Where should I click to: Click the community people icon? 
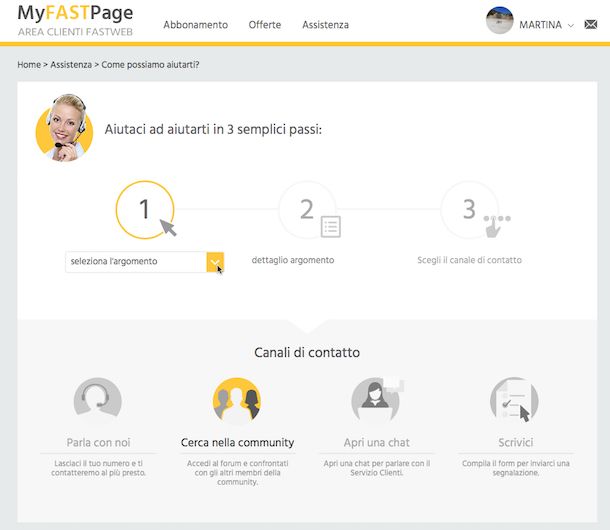point(237,400)
